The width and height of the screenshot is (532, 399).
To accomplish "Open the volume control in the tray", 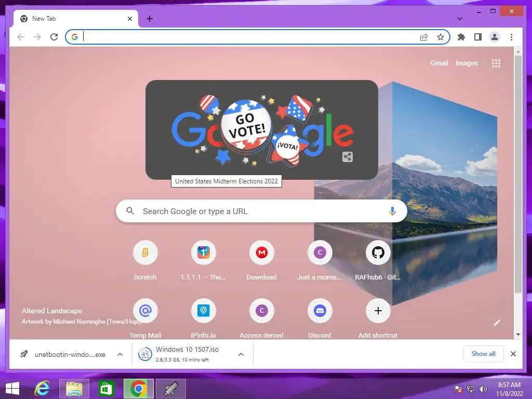I will [x=483, y=389].
